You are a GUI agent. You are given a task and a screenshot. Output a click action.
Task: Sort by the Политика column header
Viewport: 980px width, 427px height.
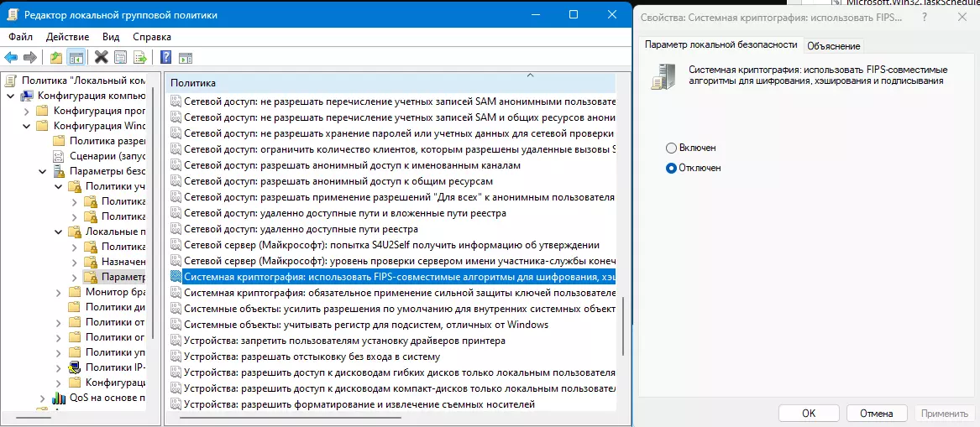click(x=390, y=82)
